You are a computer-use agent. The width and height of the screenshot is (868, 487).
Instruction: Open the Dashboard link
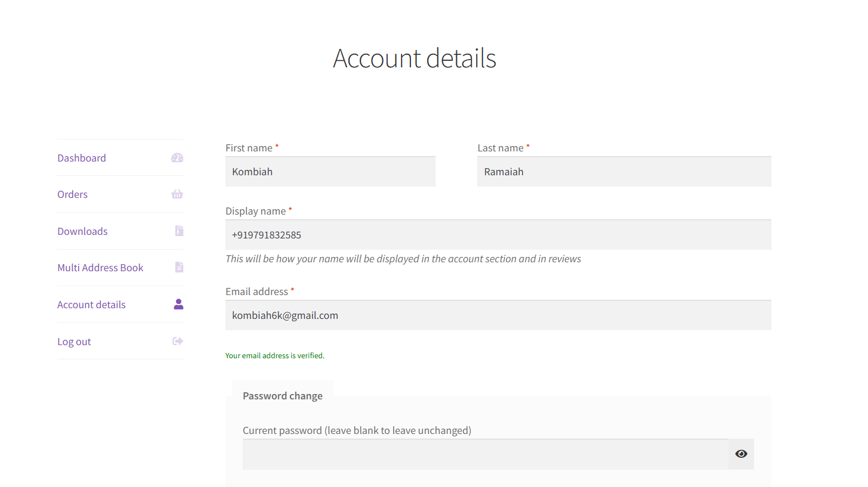82,158
